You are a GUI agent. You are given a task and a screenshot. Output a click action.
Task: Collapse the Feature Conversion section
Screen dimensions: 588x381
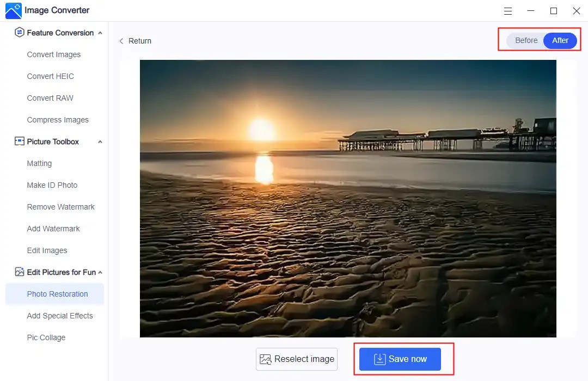click(100, 33)
